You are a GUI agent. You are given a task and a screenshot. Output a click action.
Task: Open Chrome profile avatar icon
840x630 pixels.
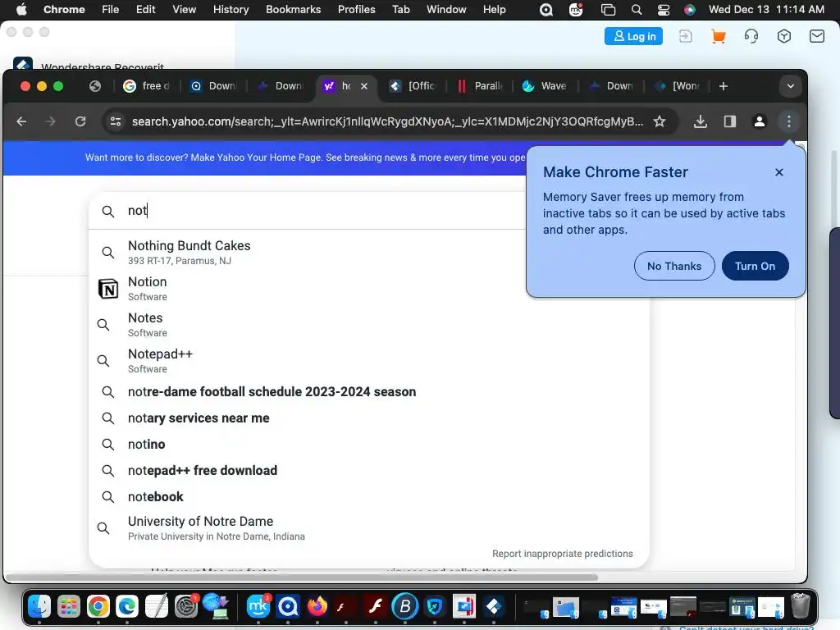(x=759, y=121)
